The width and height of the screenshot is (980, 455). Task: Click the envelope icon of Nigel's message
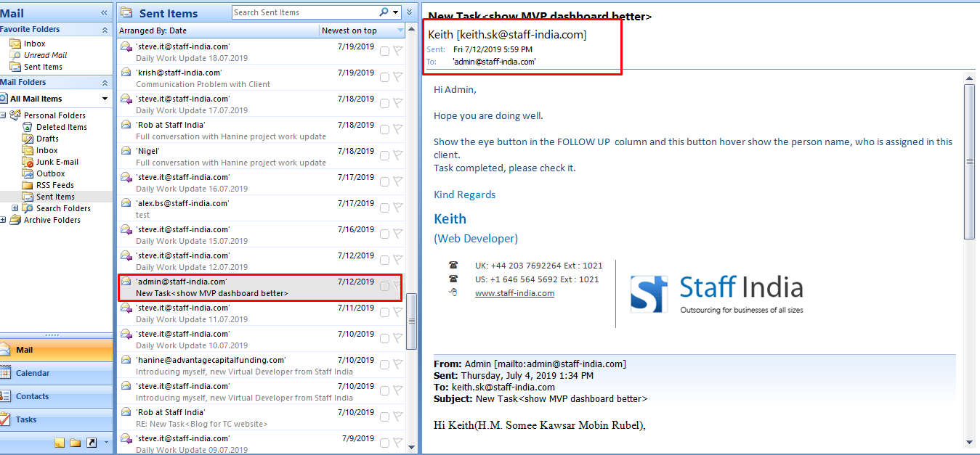126,151
